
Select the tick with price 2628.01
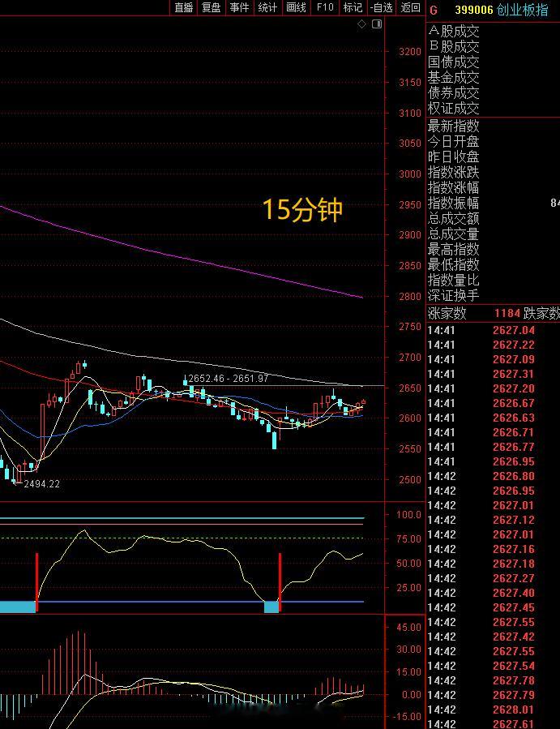pyautogui.click(x=494, y=710)
